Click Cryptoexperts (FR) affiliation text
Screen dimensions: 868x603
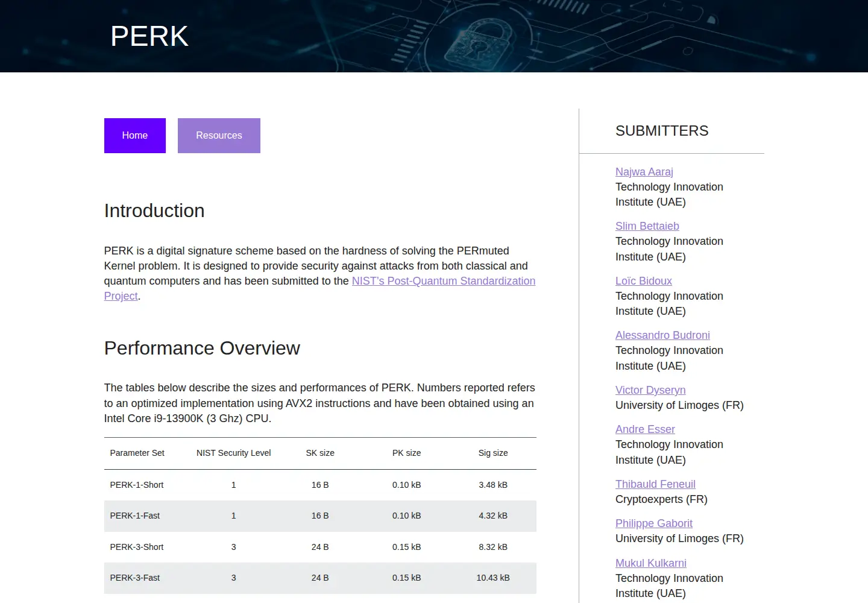[x=661, y=499]
